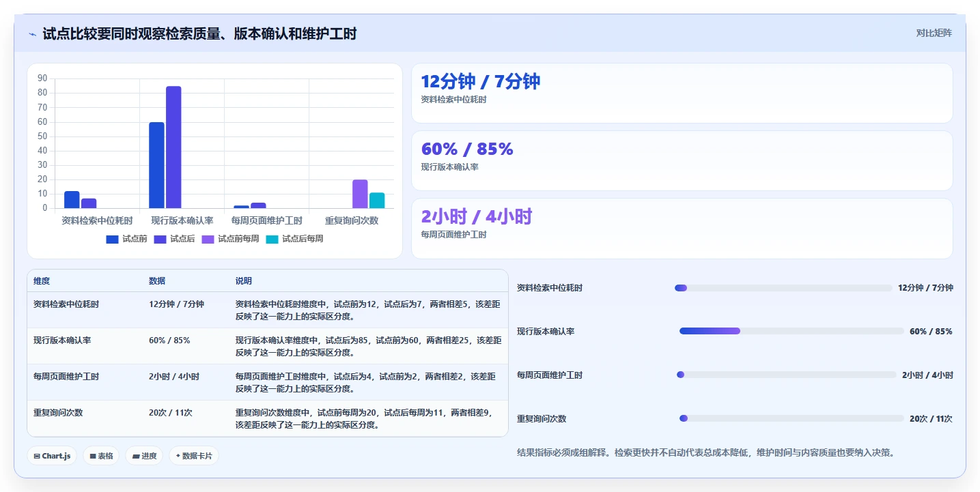This screenshot has height=492, width=980.
Task: Click the 资料检索中位耗时 chart axis label
Action: point(97,220)
